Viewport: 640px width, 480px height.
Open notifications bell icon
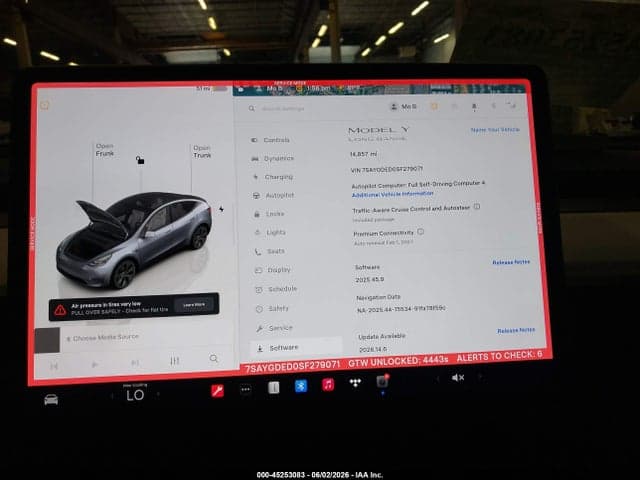pos(474,107)
